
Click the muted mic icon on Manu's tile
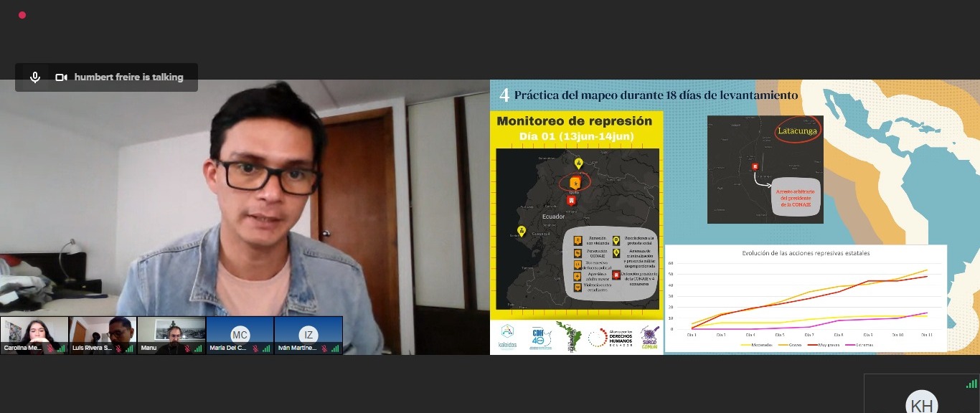point(187,348)
